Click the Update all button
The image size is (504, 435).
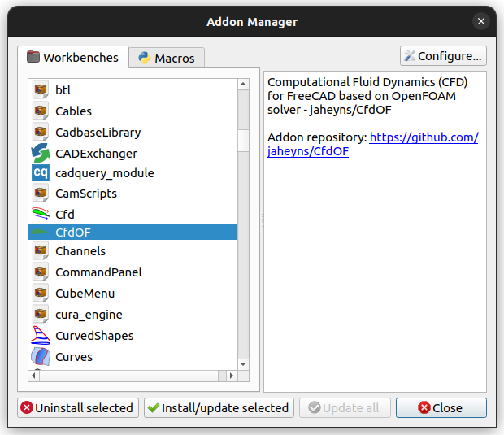(x=345, y=407)
